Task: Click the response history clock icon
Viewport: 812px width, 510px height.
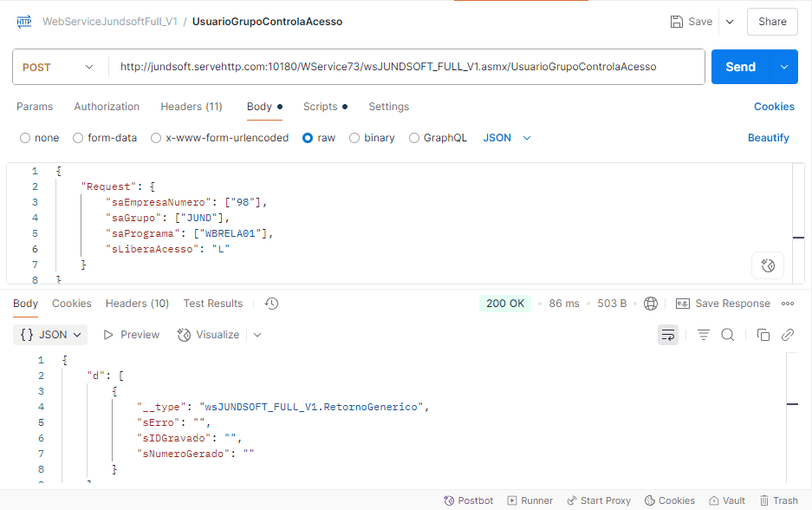Action: [271, 304]
